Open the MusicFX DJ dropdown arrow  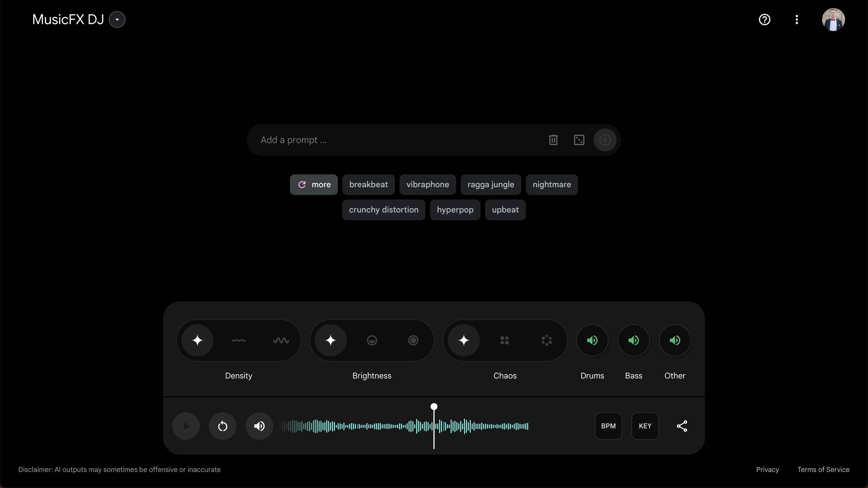[x=117, y=20]
